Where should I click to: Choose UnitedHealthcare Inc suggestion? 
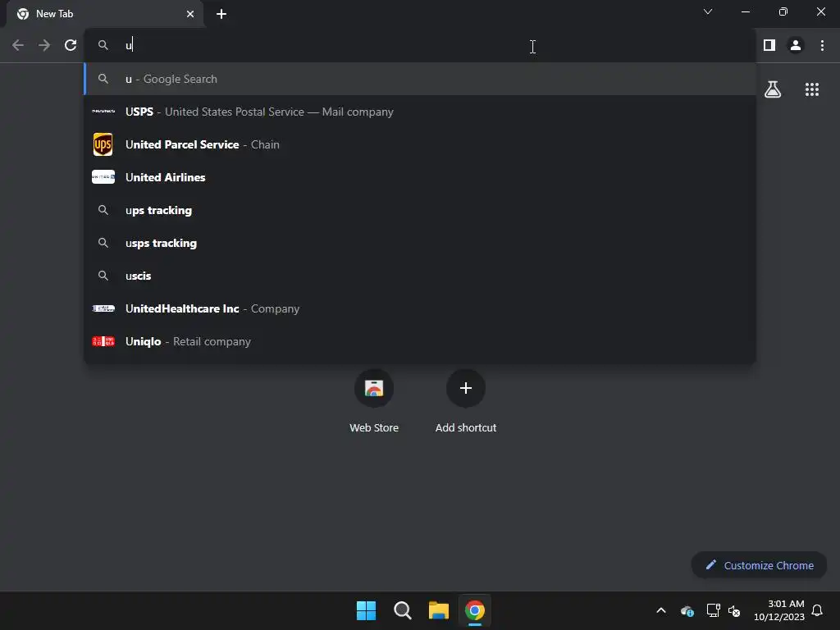coord(420,308)
